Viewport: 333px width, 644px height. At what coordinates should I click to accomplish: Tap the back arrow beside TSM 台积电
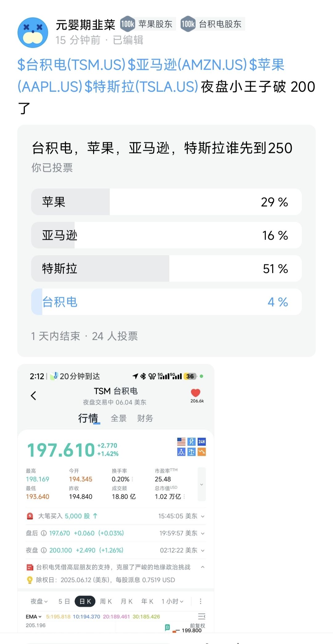(34, 395)
